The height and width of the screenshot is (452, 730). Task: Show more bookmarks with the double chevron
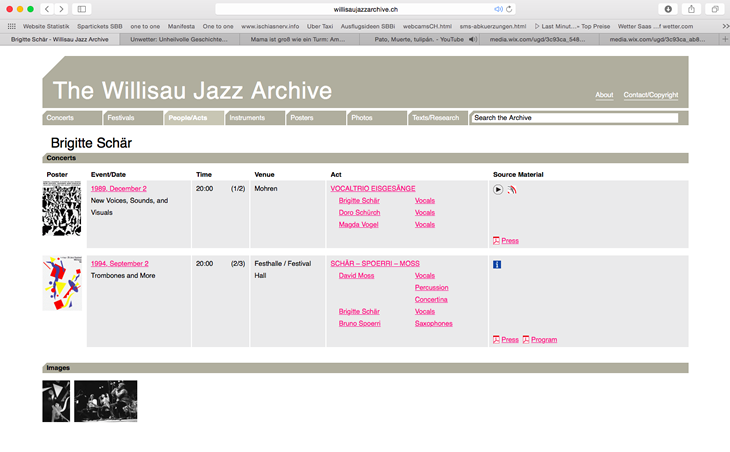click(x=725, y=27)
